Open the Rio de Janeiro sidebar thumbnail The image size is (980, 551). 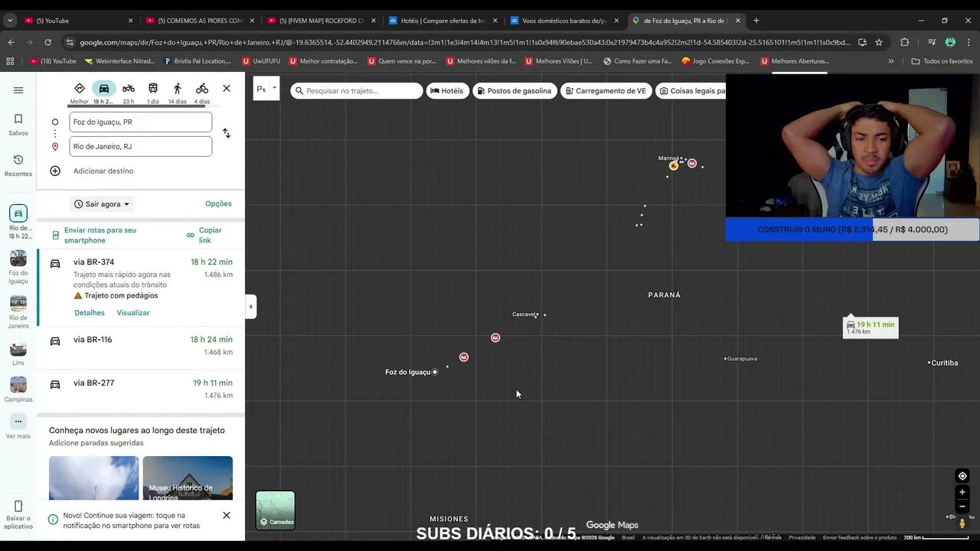point(18,312)
